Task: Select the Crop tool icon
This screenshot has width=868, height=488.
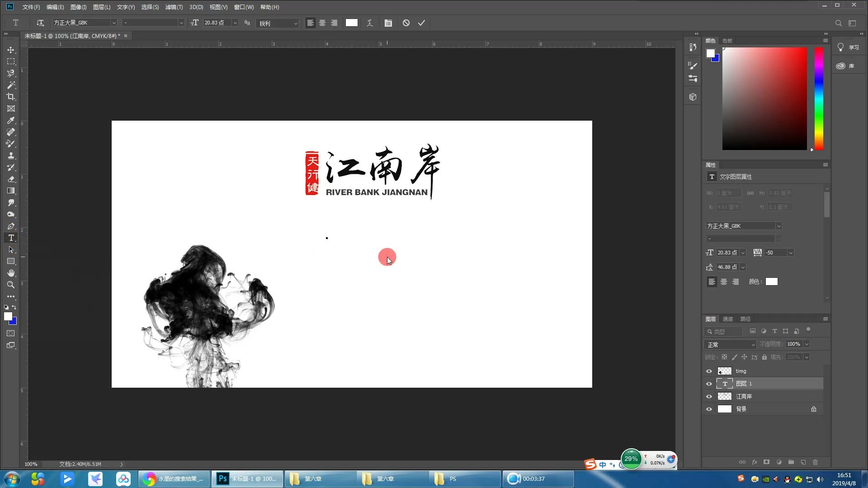Action: [11, 97]
